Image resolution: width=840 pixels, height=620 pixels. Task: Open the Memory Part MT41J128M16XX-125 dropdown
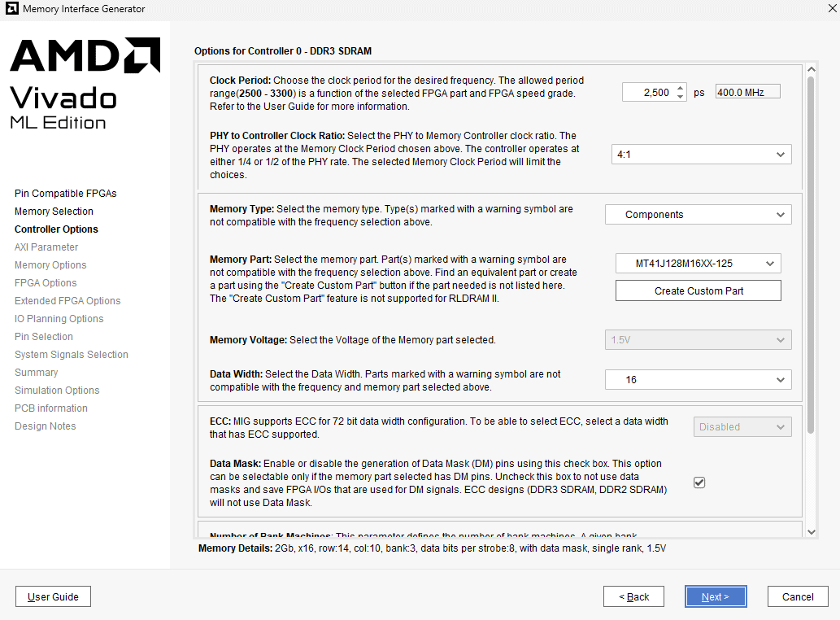[698, 263]
